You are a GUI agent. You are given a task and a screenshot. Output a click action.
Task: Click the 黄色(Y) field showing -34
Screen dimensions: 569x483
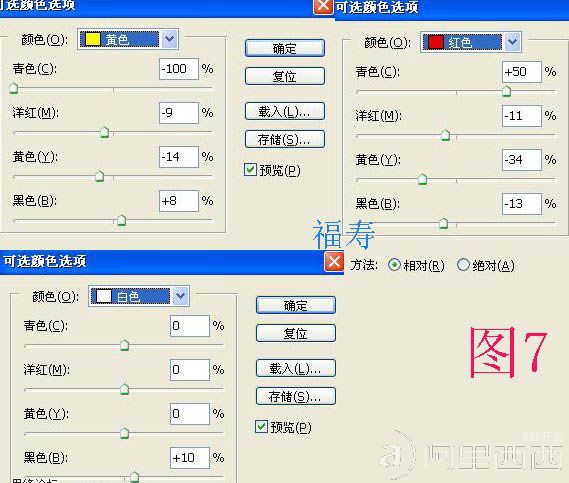tap(521, 160)
